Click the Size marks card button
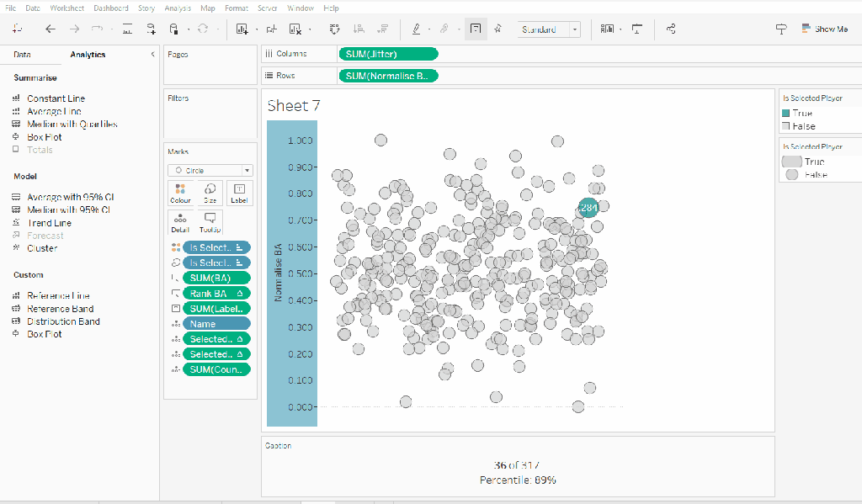This screenshot has width=862, height=504. (210, 194)
